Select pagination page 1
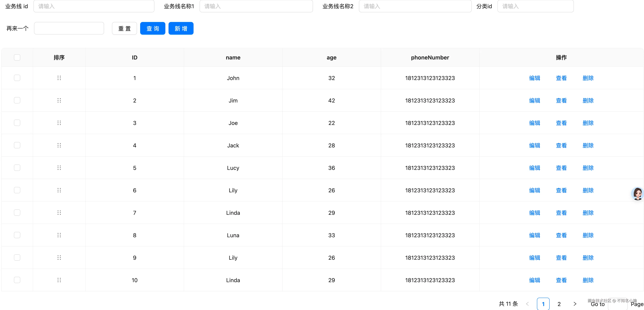Screen dimensions: 644x310 click(x=543, y=304)
